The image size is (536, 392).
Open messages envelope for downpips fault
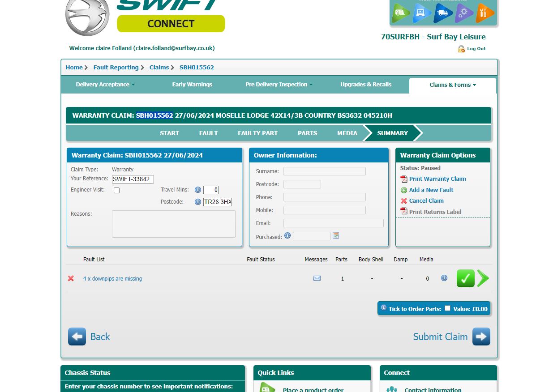pyautogui.click(x=317, y=278)
